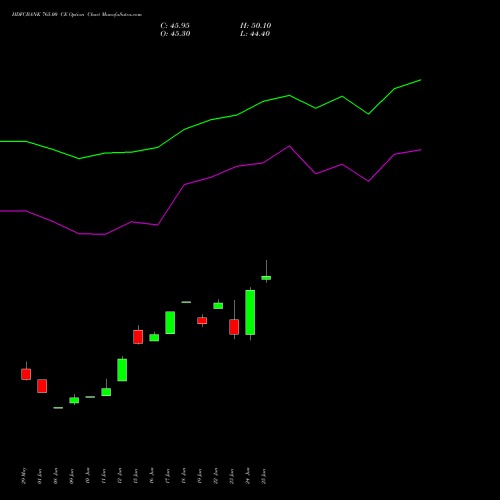Select the tall green candlestick above 24 Jun
Viewport: 500px width, 500px height.
[250, 312]
